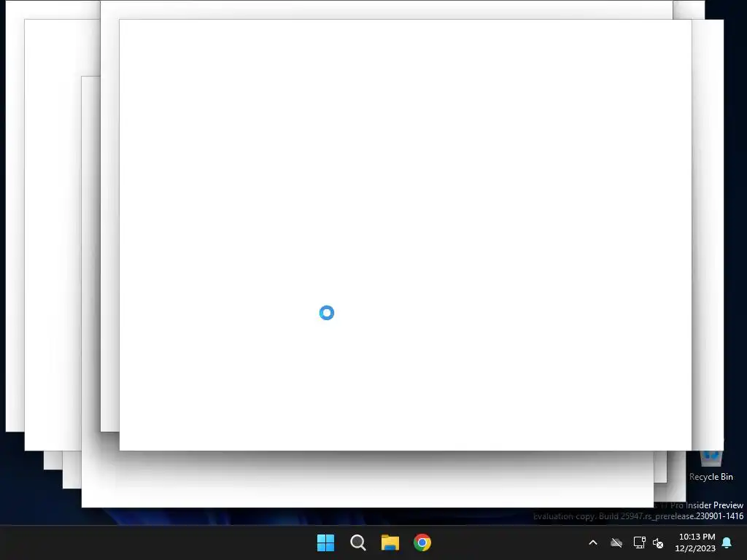Screen dimensions: 747x560
Task: Select the Recycle Bin desktop icon
Action: click(x=711, y=464)
